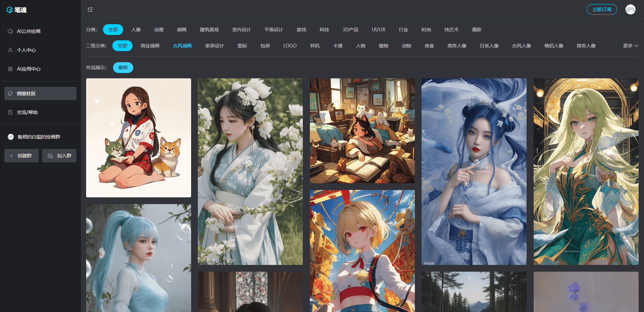Click the 创意社区 sidebar icon
The height and width of the screenshot is (312, 644).
tap(9, 93)
